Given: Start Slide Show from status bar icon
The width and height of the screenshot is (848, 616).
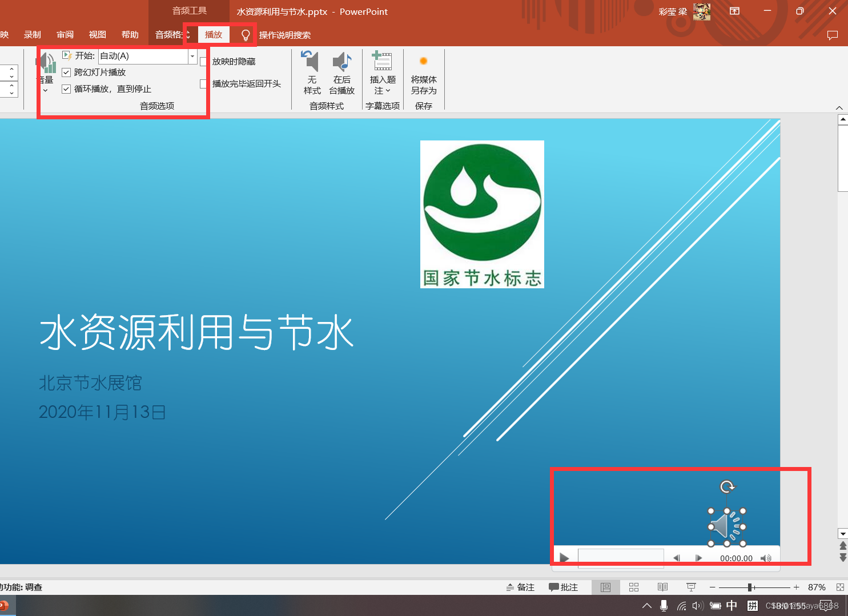Looking at the screenshot, I should coord(691,587).
